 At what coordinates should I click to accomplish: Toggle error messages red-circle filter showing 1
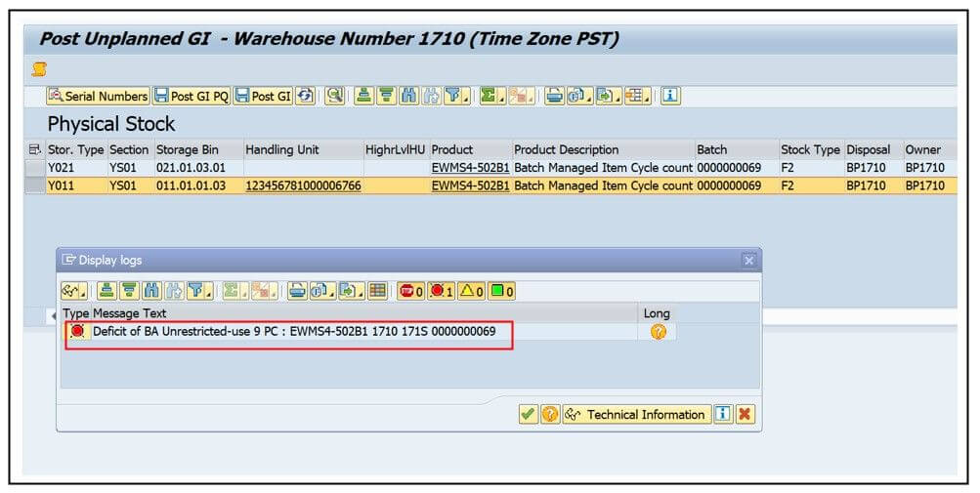point(442,291)
